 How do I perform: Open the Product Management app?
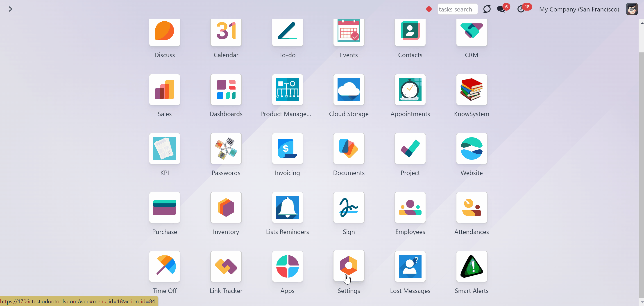[288, 90]
